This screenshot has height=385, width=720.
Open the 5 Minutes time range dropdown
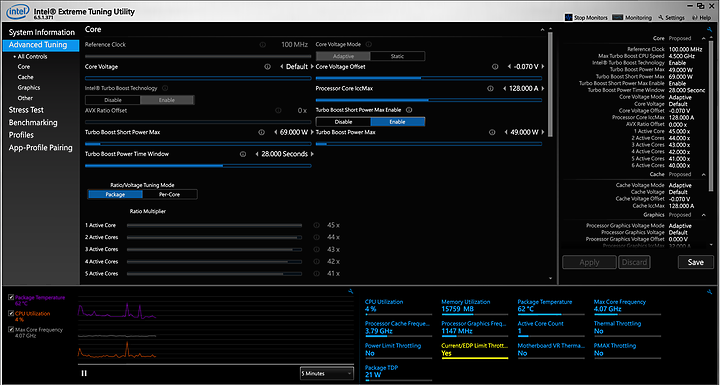point(326,374)
